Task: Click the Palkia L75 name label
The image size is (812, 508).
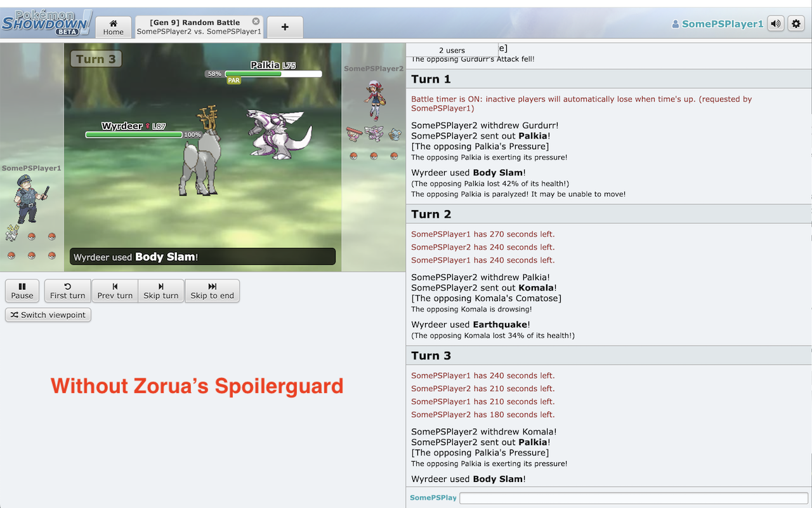Action: 273,65
